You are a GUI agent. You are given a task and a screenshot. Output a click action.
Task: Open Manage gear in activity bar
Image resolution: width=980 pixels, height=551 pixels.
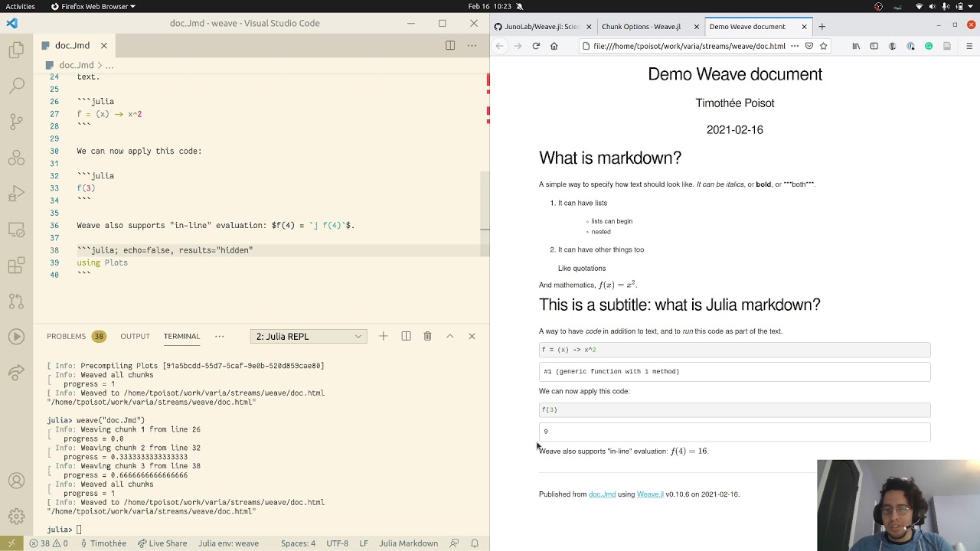tap(16, 517)
